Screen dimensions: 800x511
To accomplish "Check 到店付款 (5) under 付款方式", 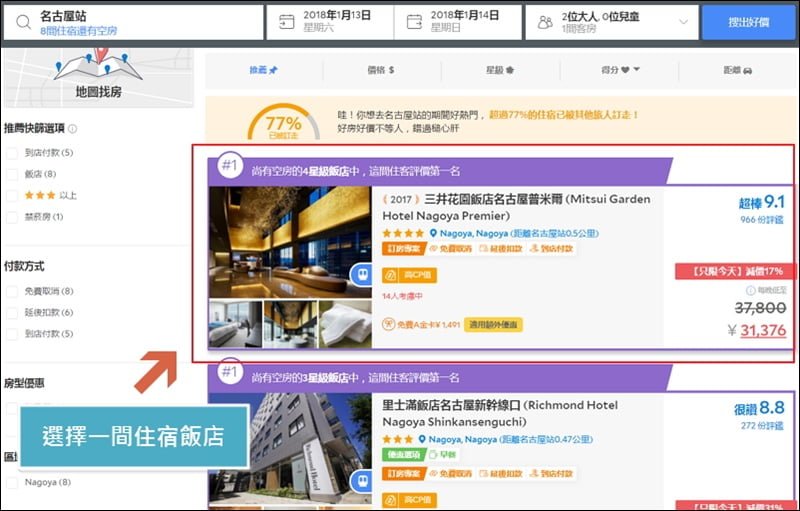I will (x=12, y=334).
